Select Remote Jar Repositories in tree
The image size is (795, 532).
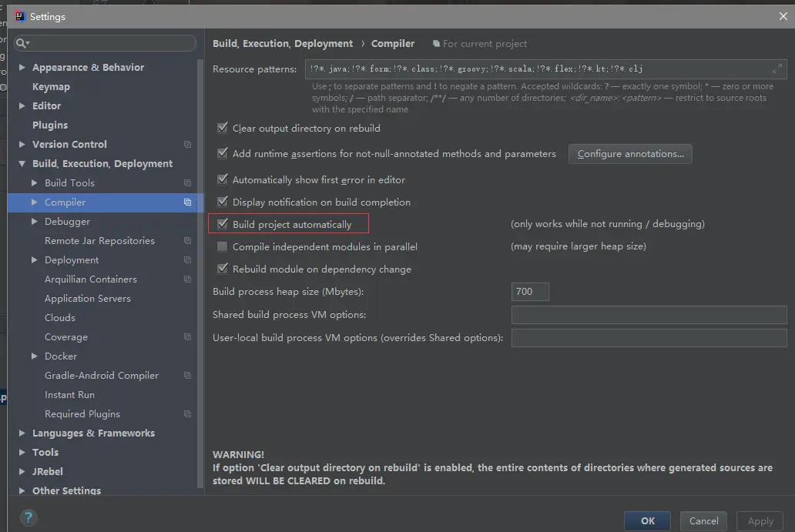pyautogui.click(x=99, y=241)
